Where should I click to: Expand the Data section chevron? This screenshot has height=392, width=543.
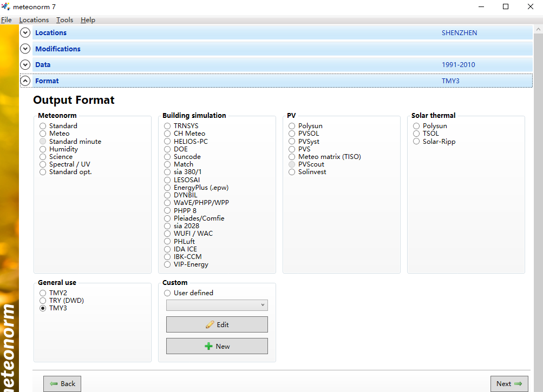tap(25, 65)
